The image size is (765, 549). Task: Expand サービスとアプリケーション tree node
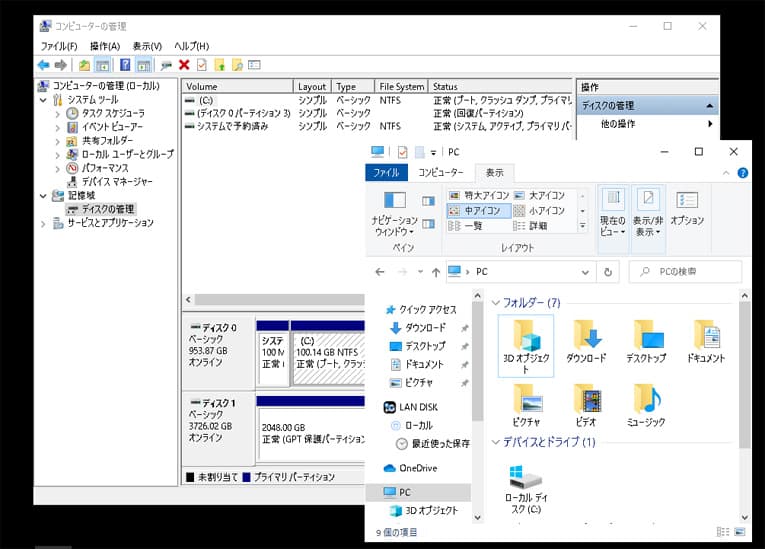[43, 223]
